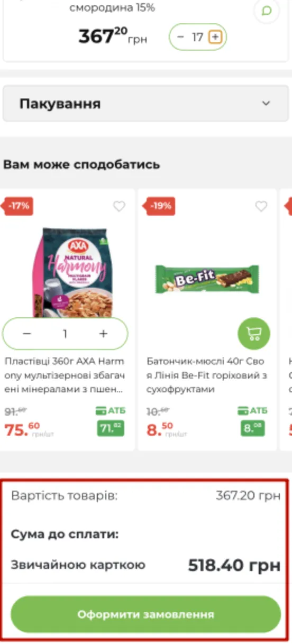The image size is (292, 644).
Task: Open the green chat comment icon
Action: 267,11
